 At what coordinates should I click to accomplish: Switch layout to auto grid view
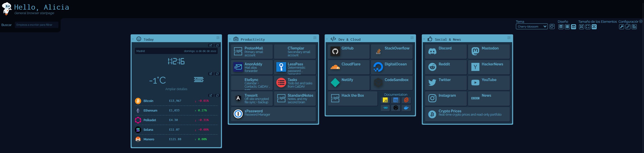tap(561, 27)
